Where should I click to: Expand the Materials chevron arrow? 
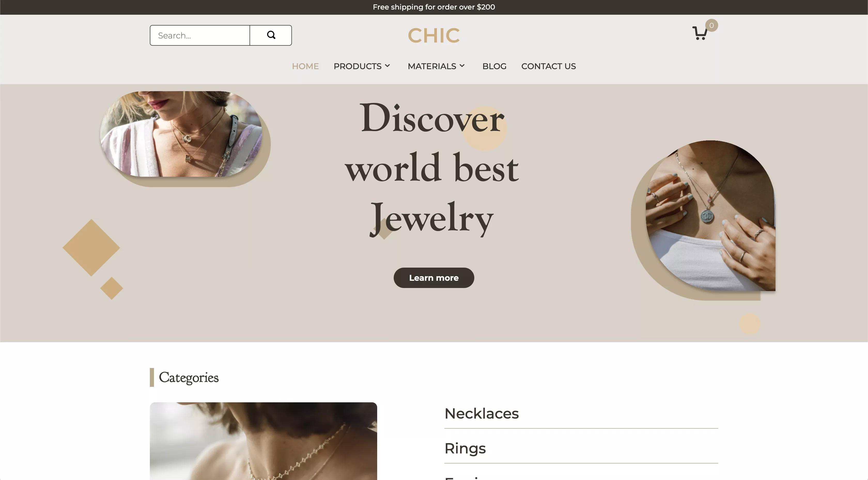coord(462,66)
